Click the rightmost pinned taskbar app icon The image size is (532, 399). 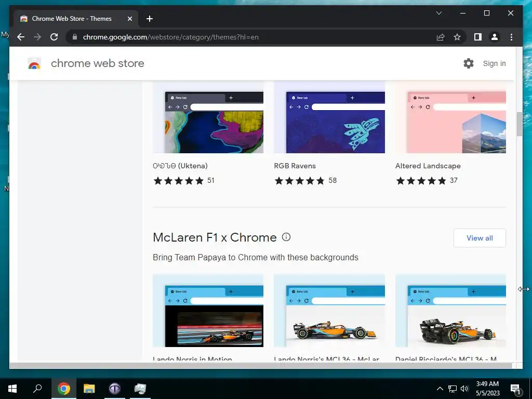140,389
